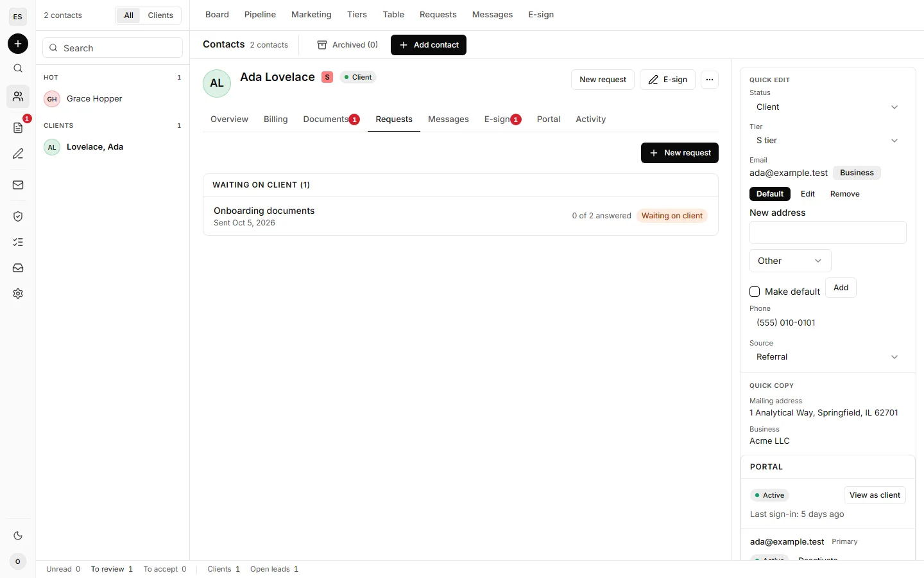This screenshot has height=578, width=924.
Task: Select Lovelace, Ada in the Clients list
Action: 113,147
